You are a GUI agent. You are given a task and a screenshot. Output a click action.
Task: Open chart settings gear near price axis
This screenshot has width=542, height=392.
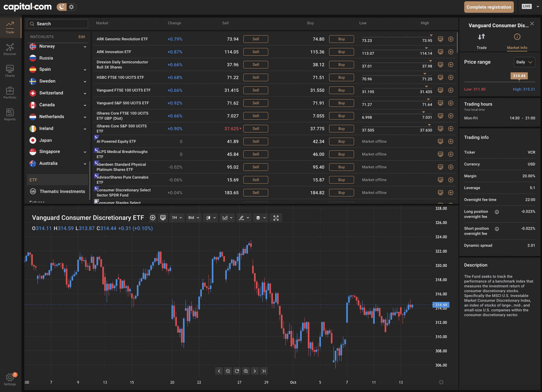pos(441,382)
